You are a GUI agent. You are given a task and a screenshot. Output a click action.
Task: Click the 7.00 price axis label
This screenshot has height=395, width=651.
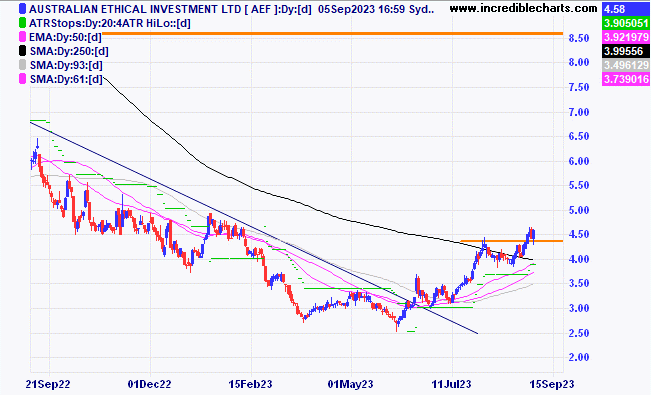point(578,112)
